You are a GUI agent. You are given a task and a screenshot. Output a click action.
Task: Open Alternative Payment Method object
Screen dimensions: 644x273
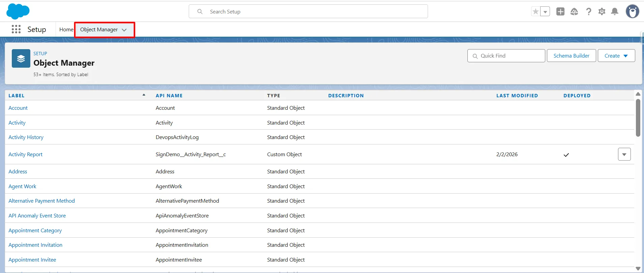(42, 201)
